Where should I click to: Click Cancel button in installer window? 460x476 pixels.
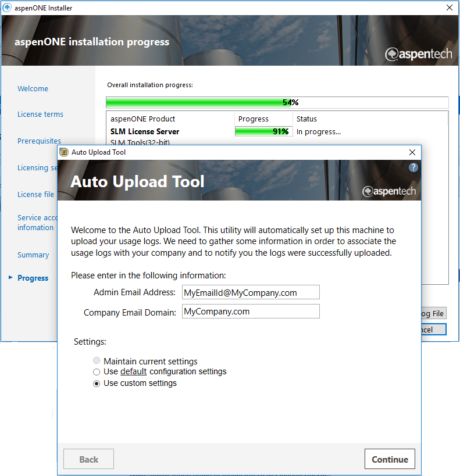pos(434,330)
